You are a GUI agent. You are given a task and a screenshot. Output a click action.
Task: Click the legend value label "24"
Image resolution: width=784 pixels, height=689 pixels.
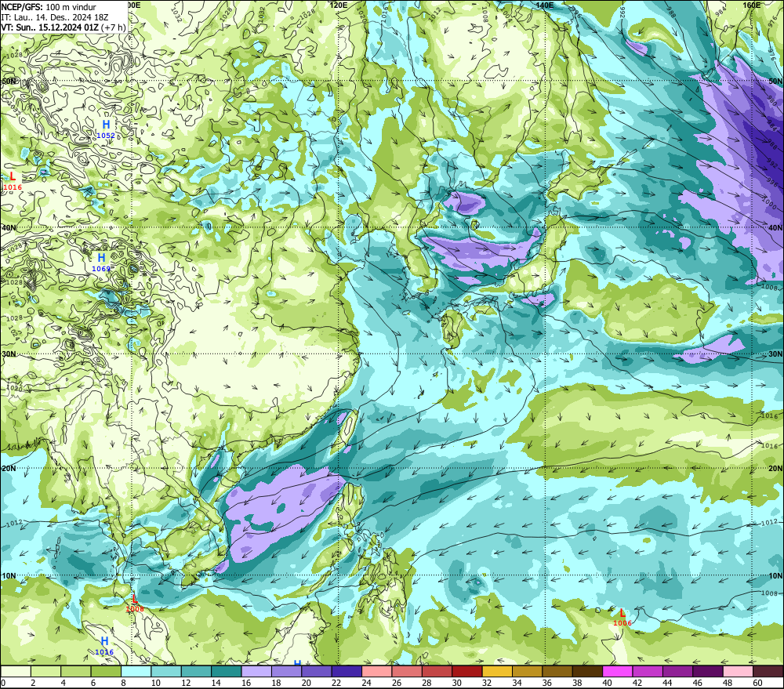tap(366, 683)
